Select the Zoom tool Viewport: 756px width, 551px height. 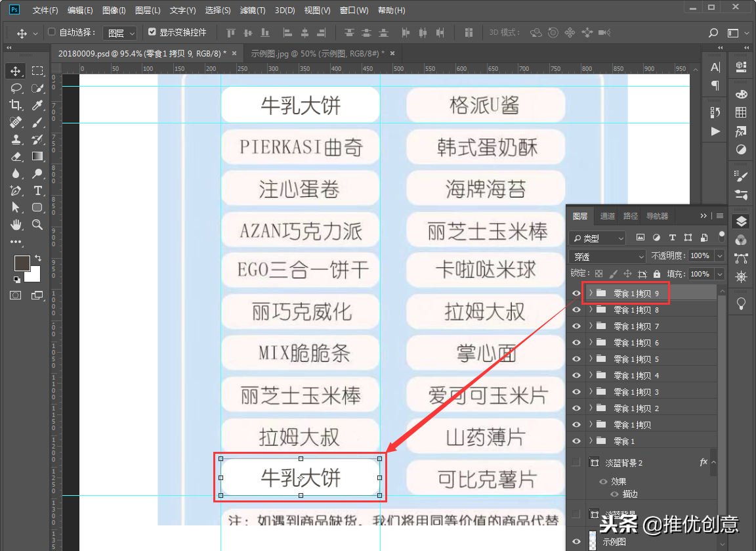click(x=37, y=225)
